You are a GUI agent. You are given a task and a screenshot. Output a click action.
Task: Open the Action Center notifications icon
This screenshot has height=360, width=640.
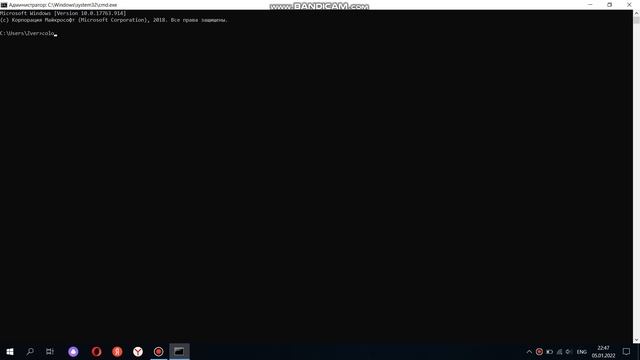(x=626, y=351)
